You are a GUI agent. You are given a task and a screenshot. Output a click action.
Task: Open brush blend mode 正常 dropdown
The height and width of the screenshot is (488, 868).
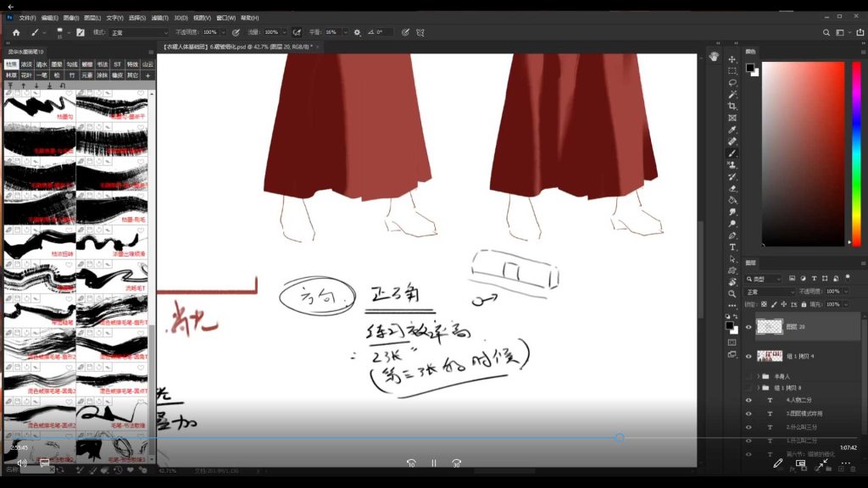[138, 33]
